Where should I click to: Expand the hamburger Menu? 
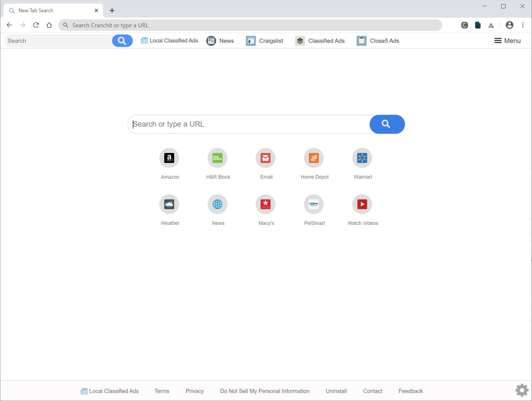[507, 41]
